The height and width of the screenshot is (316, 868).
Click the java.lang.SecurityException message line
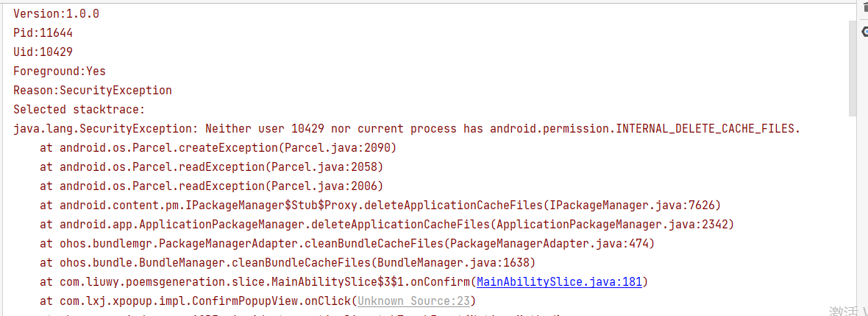click(407, 129)
